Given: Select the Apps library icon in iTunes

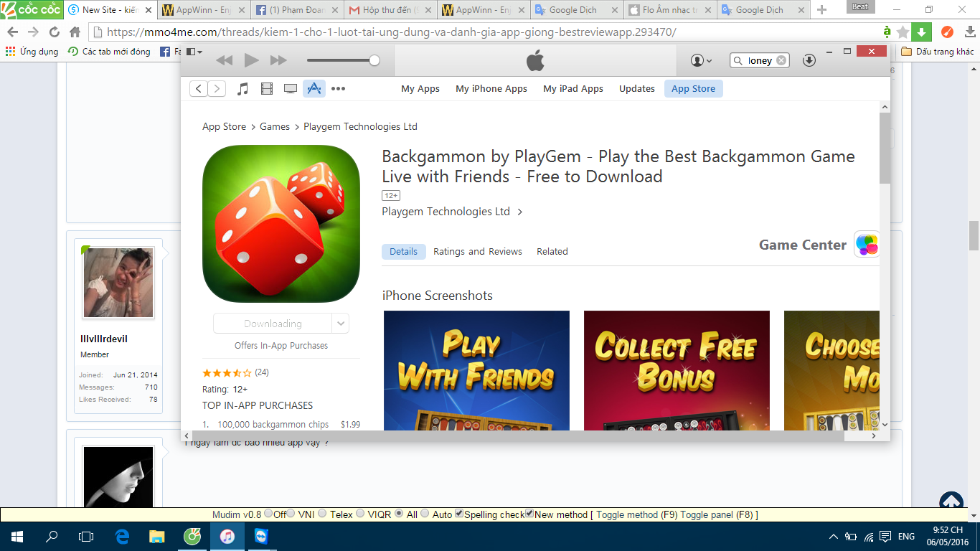Looking at the screenshot, I should coord(314,89).
